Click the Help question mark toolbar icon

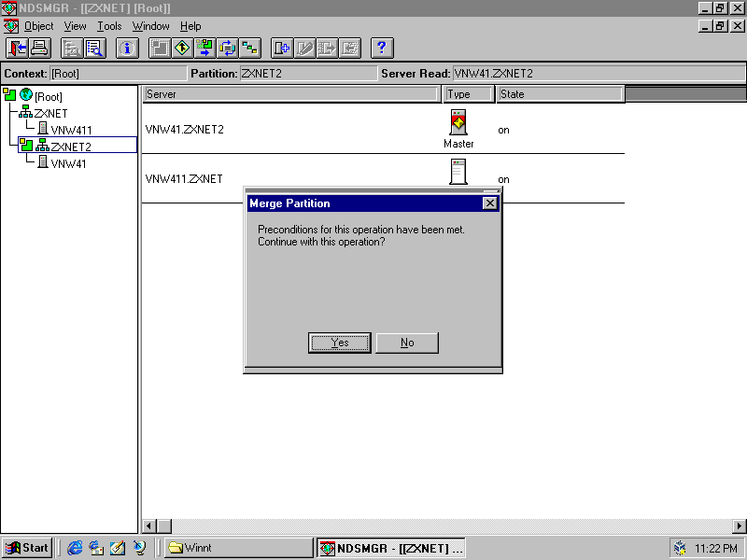pyautogui.click(x=382, y=49)
